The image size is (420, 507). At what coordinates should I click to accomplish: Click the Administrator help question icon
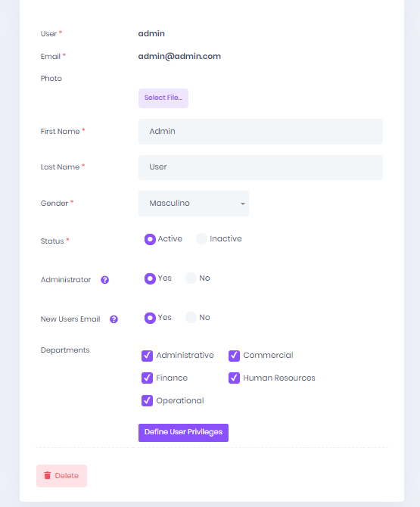click(x=104, y=280)
